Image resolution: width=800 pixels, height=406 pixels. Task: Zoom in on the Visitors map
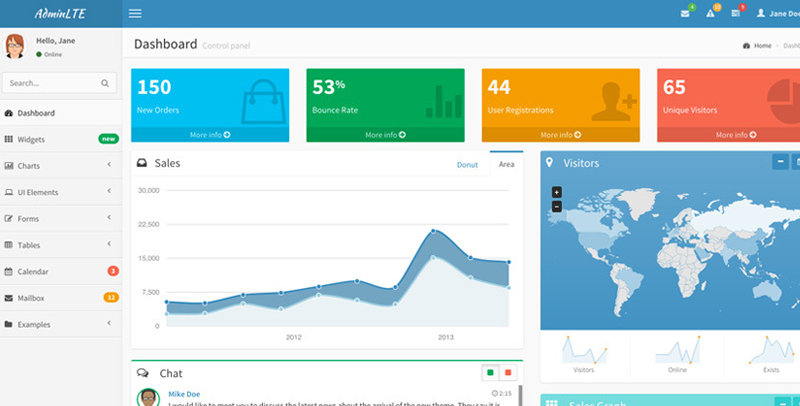557,192
